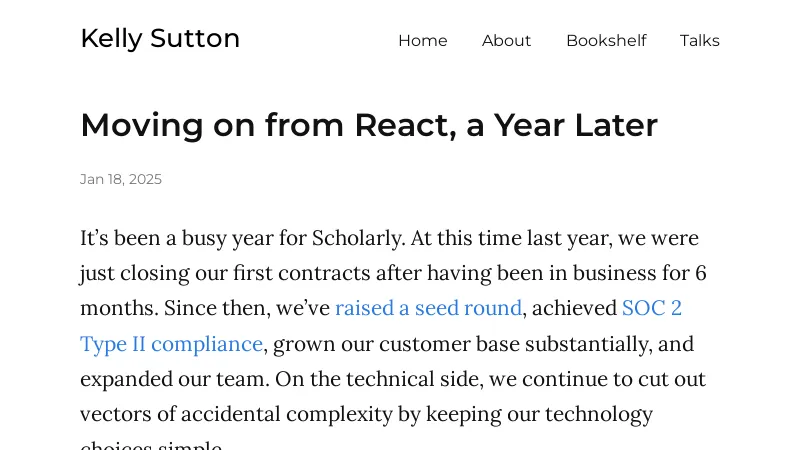Click the word "Scholarly" in the paragraph
This screenshot has width=800, height=450.
point(355,238)
